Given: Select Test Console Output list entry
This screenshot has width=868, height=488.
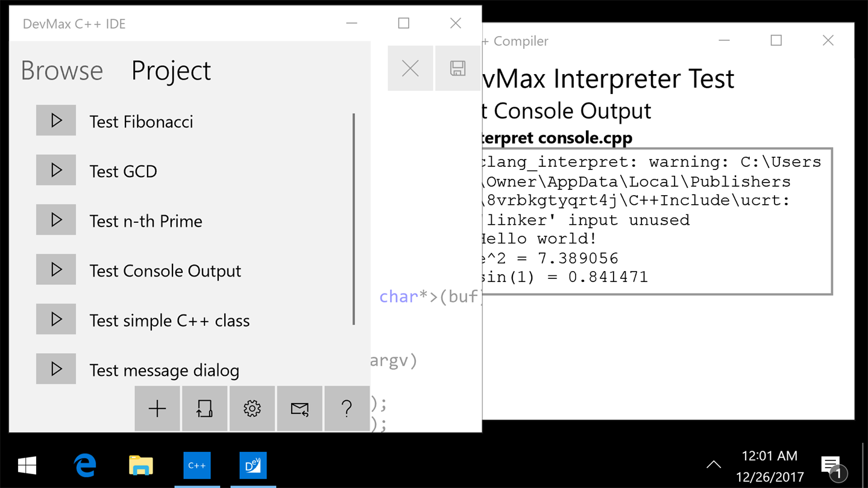Looking at the screenshot, I should (165, 271).
